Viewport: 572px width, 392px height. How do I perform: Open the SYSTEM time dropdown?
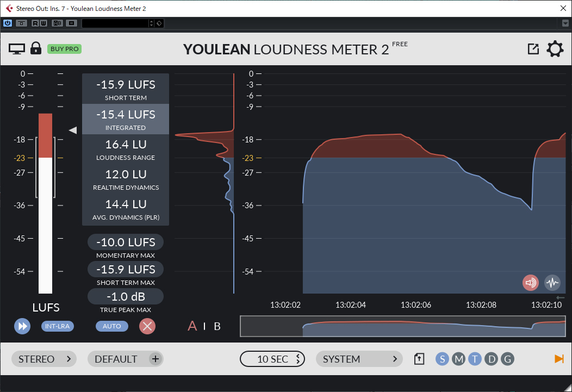359,359
